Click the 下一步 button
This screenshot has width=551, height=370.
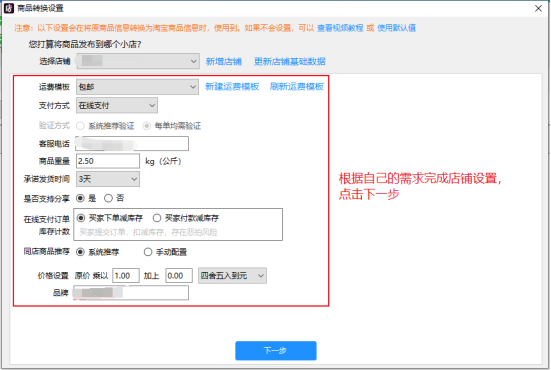[276, 350]
